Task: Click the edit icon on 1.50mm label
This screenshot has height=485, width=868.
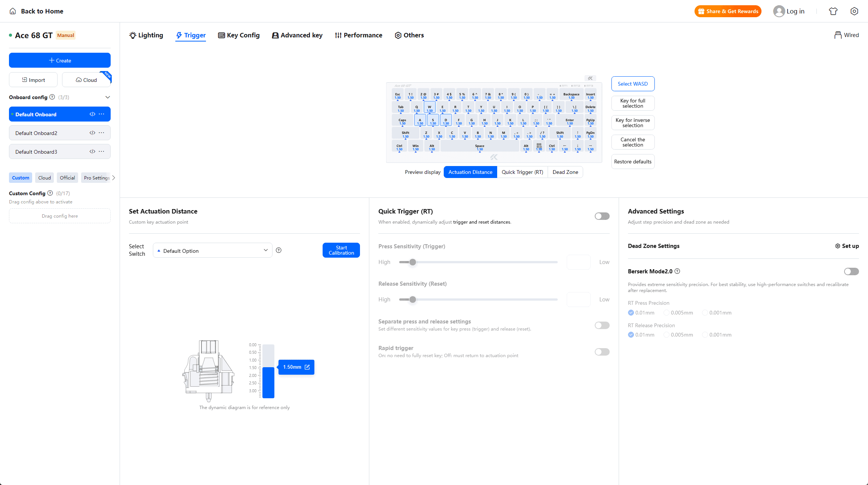Action: [x=307, y=367]
